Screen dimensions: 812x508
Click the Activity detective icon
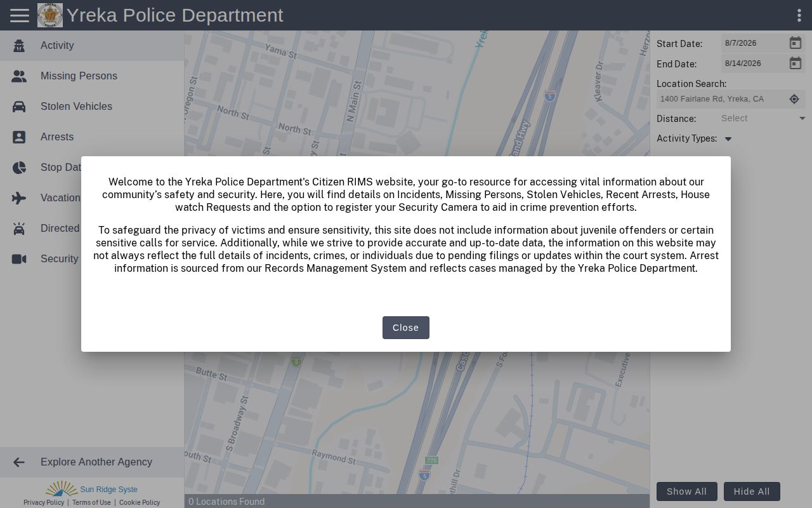19,46
